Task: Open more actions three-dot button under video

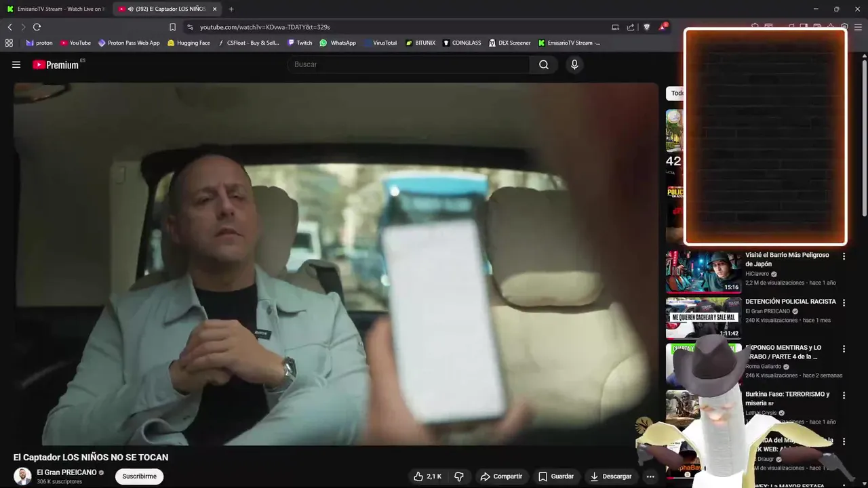Action: click(x=650, y=476)
